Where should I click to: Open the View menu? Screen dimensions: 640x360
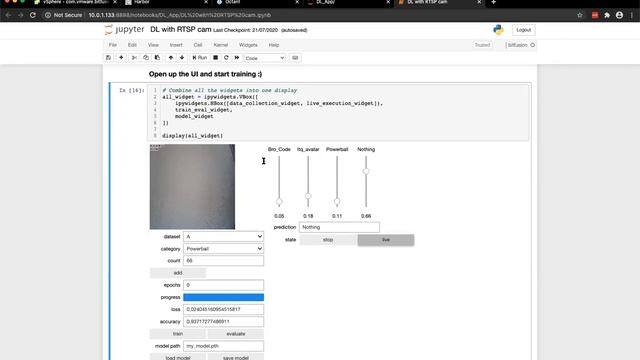[153, 45]
